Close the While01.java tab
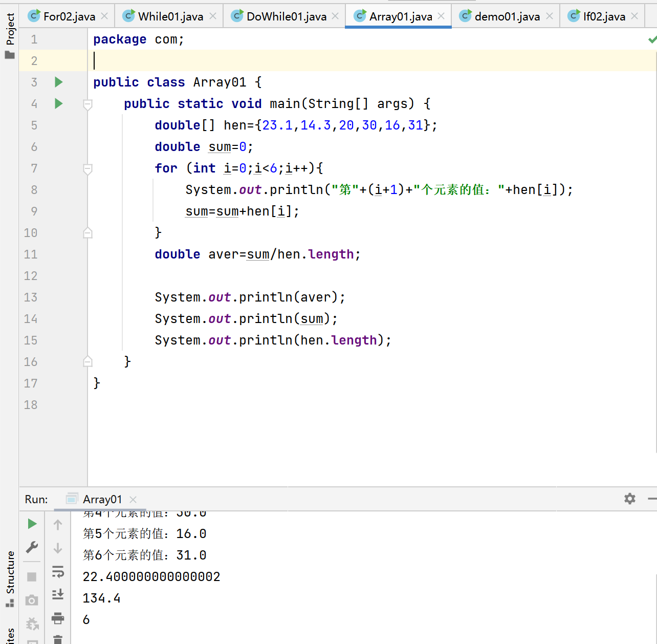The image size is (657, 644). point(213,16)
